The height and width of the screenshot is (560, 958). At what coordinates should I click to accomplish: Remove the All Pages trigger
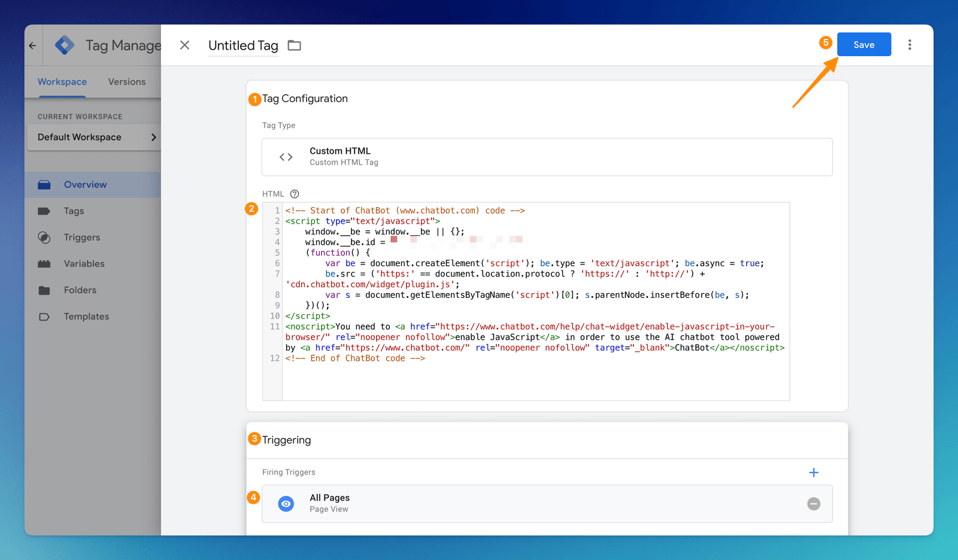[x=814, y=504]
